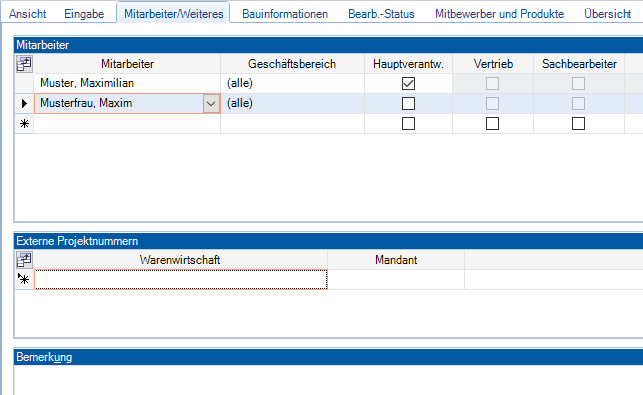643x395 pixels.
Task: Open the Bauinformationen tab
Action: tap(285, 14)
